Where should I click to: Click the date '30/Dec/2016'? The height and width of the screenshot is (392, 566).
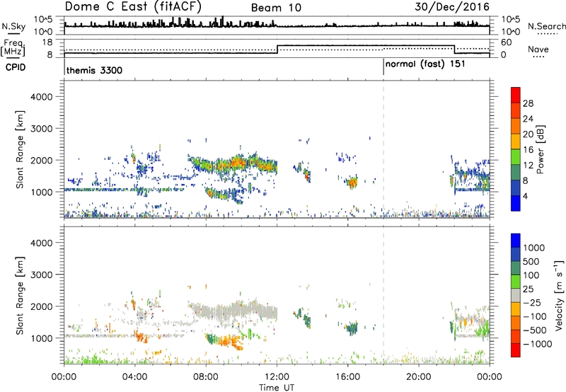pos(452,7)
